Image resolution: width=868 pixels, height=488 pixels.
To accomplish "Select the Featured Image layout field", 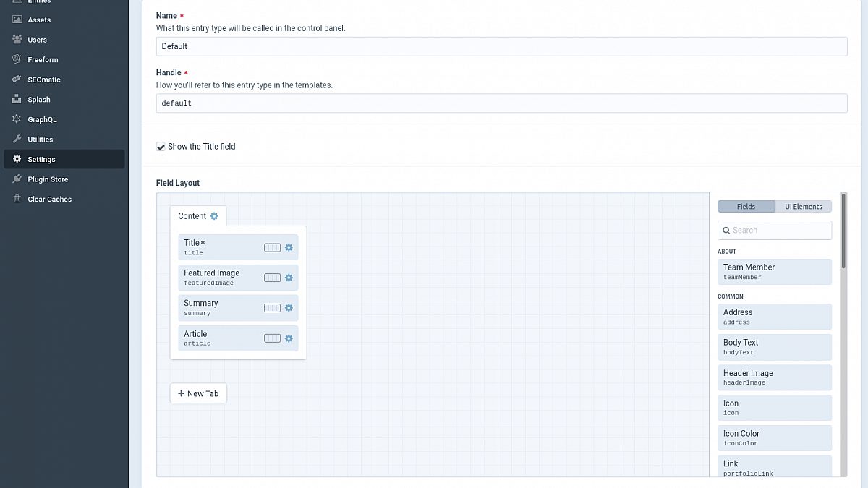I will (x=238, y=278).
